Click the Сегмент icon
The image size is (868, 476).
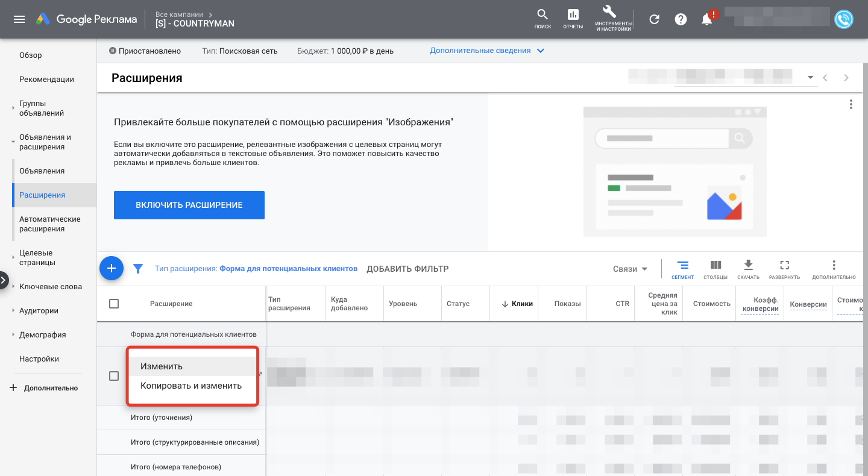coord(682,269)
